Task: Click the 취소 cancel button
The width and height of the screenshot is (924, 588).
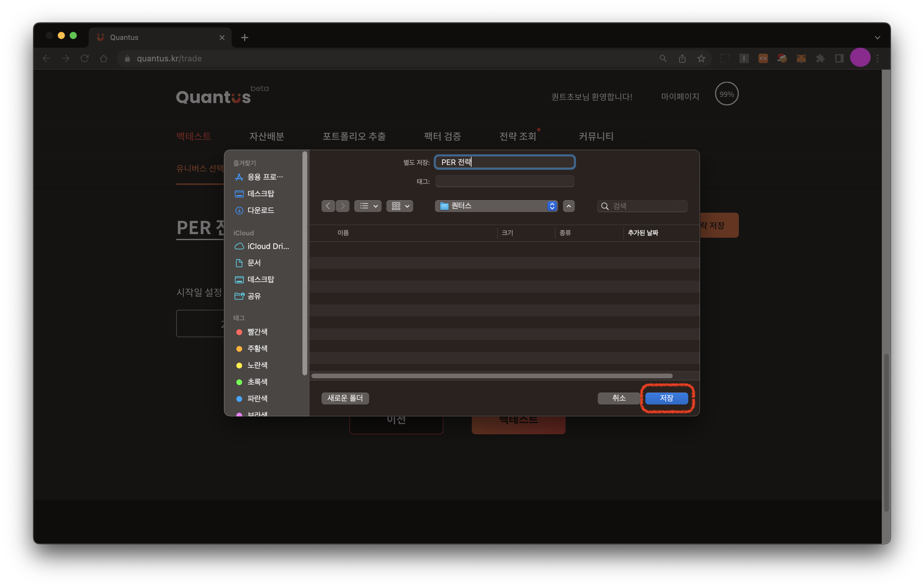Action: click(619, 398)
